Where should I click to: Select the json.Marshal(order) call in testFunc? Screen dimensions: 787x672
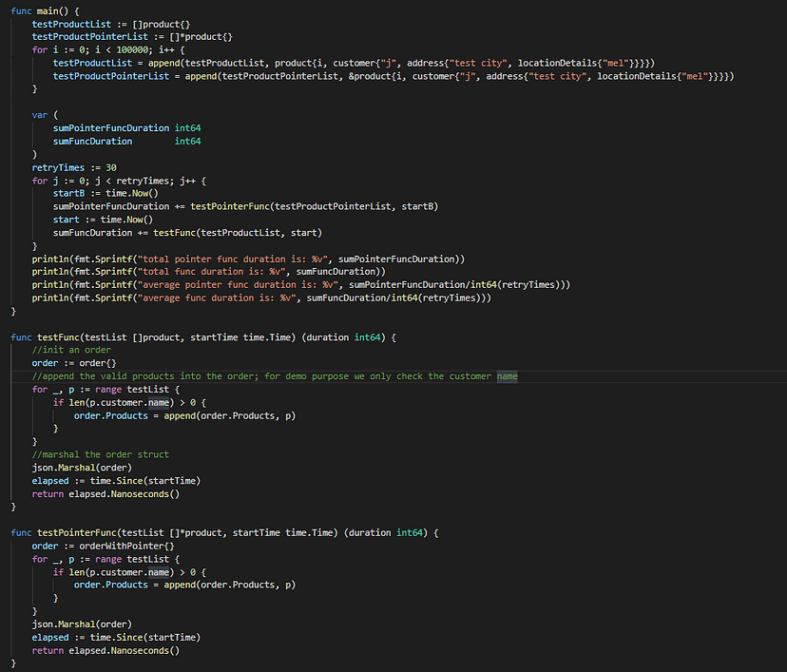83,467
